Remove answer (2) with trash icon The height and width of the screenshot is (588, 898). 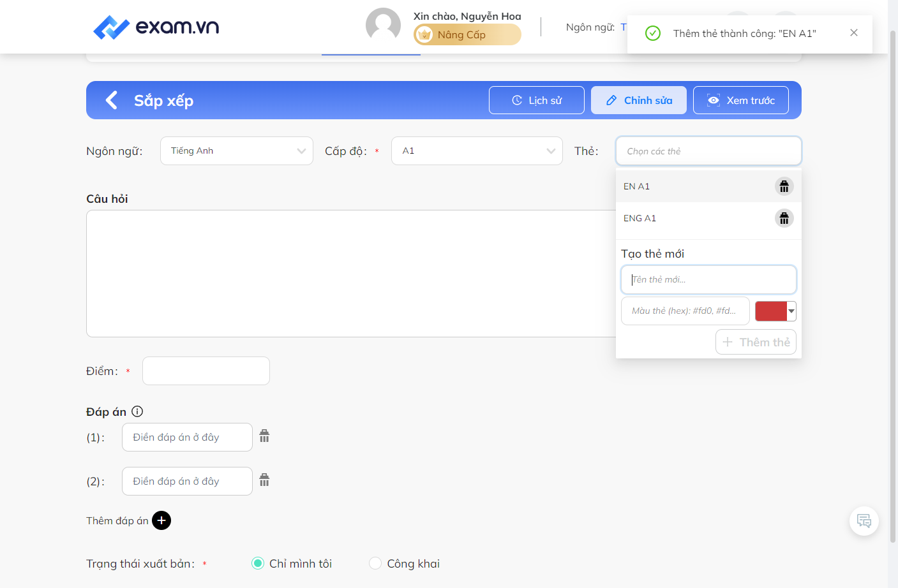264,480
